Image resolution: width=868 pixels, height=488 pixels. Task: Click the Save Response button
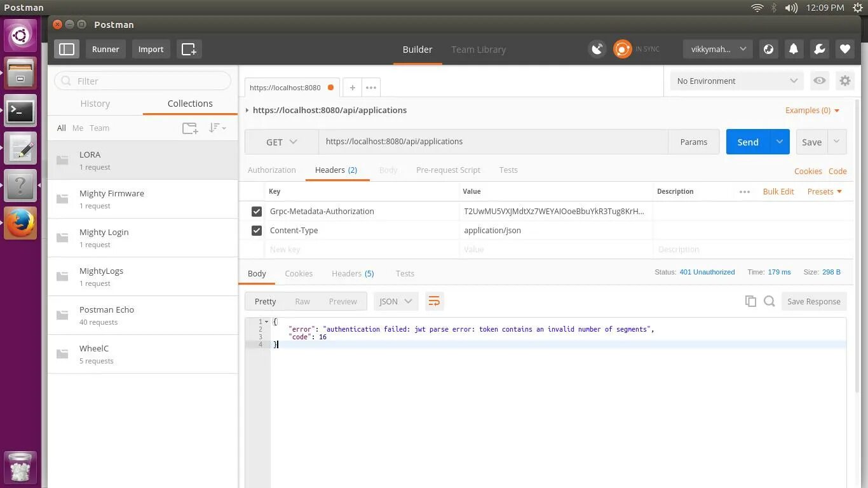click(x=813, y=301)
